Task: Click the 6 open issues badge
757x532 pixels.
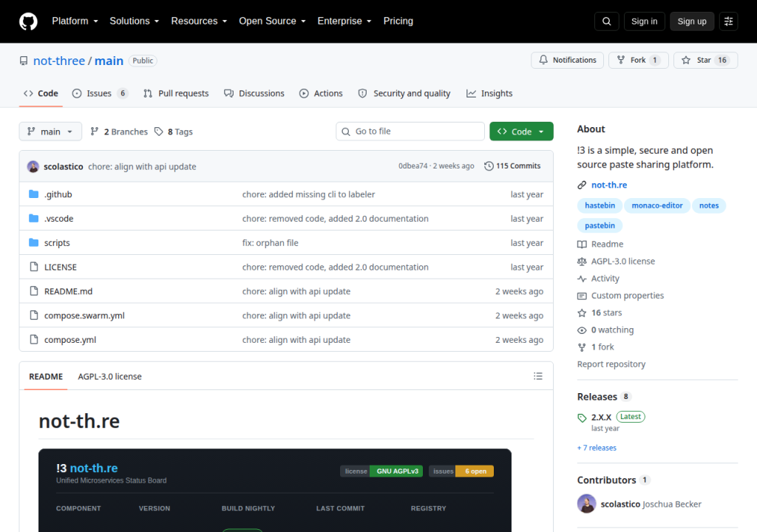Action: tap(461, 471)
